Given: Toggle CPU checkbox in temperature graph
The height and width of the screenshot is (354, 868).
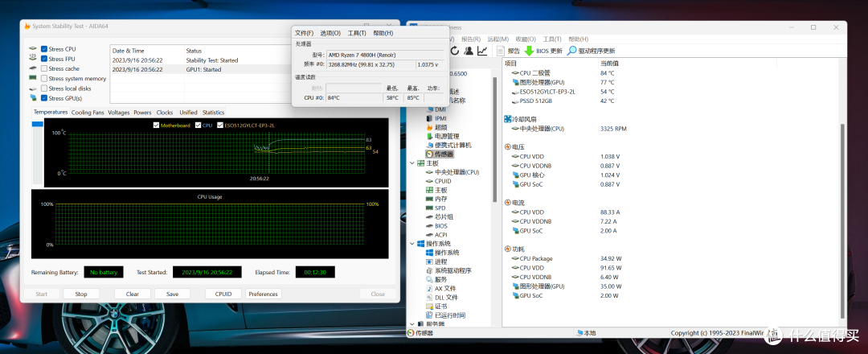Looking at the screenshot, I should coord(199,126).
